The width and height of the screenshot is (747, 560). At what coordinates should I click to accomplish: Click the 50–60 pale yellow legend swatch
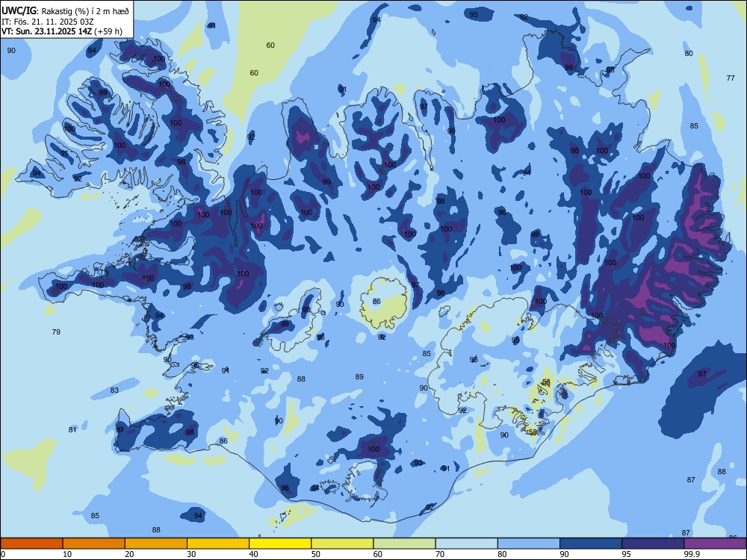(x=342, y=544)
